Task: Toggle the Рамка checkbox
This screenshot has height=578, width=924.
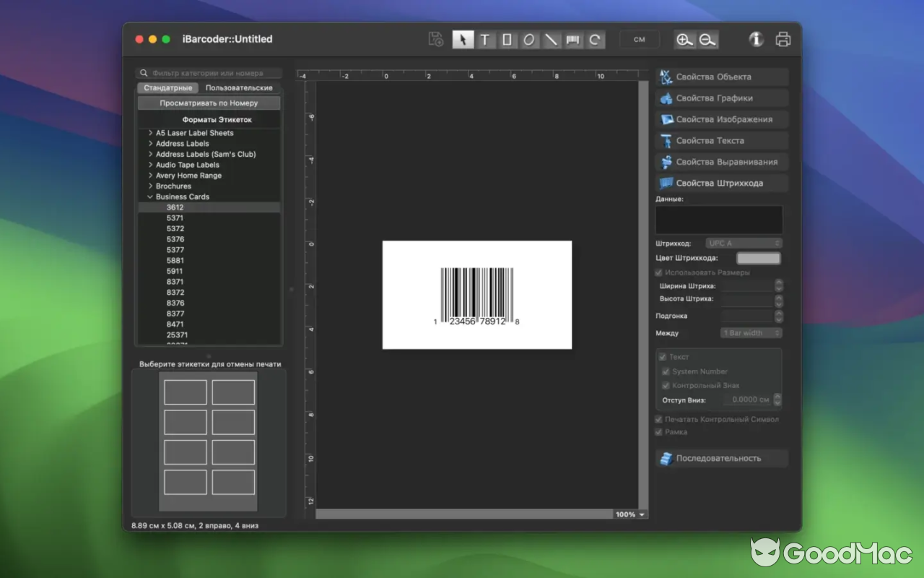Action: [659, 431]
